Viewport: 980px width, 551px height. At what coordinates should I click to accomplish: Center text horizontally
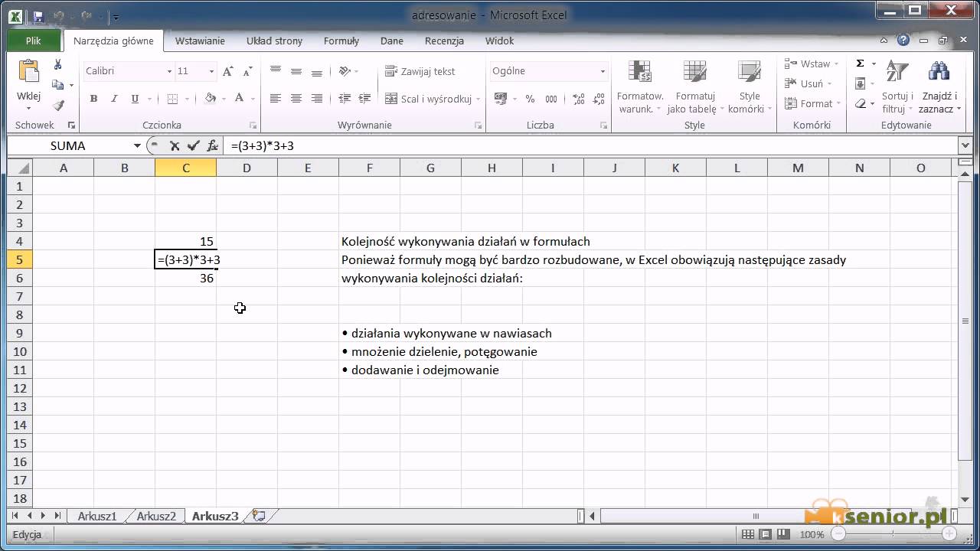click(296, 99)
